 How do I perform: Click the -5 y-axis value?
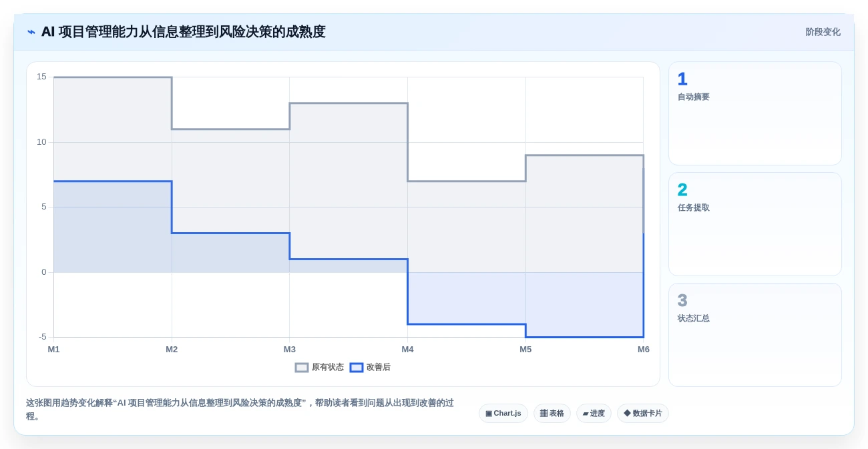(42, 337)
